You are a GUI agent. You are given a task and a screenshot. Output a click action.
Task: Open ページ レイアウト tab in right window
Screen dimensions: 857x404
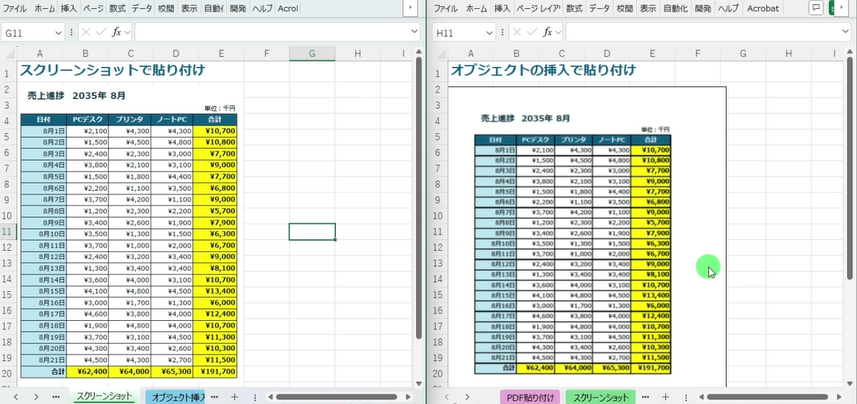click(x=538, y=8)
